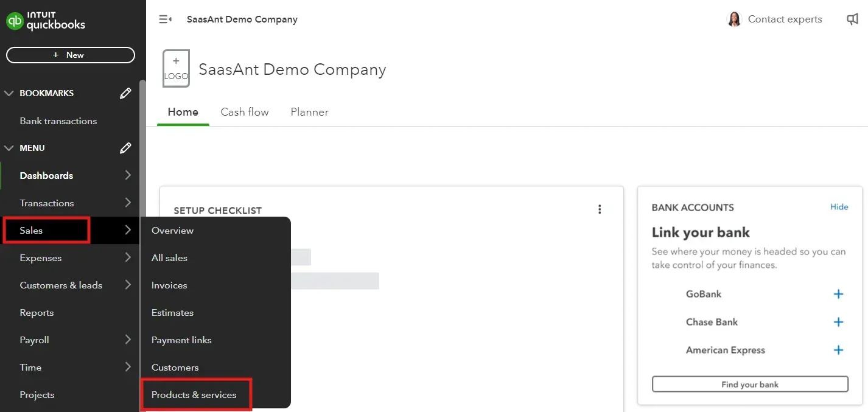Click the LOGO upload placeholder

coord(176,68)
